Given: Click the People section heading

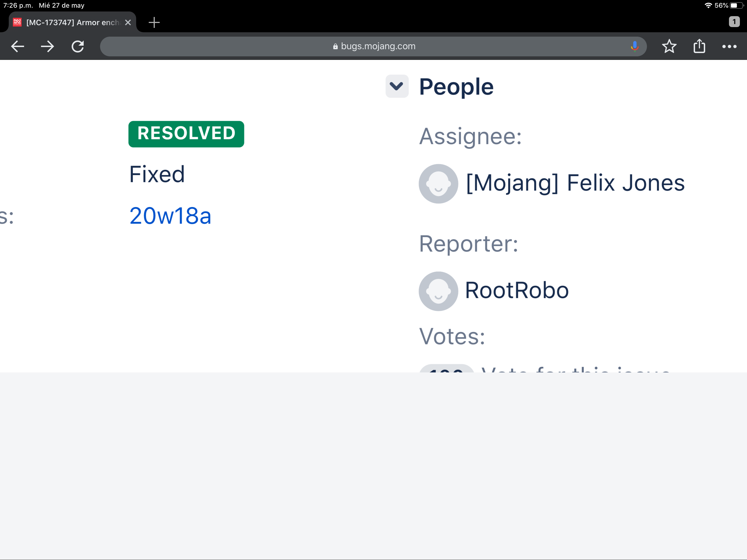Looking at the screenshot, I should (456, 87).
